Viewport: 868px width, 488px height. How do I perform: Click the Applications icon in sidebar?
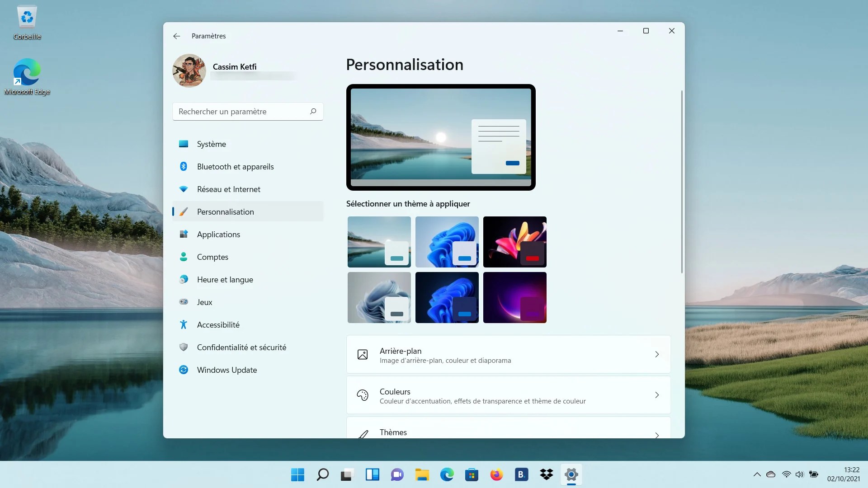point(184,234)
